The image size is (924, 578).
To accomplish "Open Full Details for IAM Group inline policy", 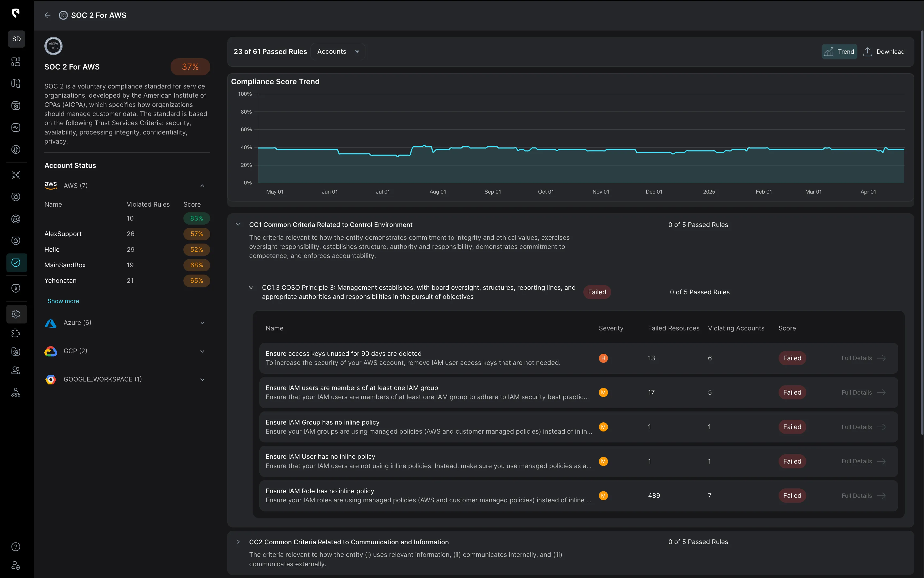I will point(864,427).
